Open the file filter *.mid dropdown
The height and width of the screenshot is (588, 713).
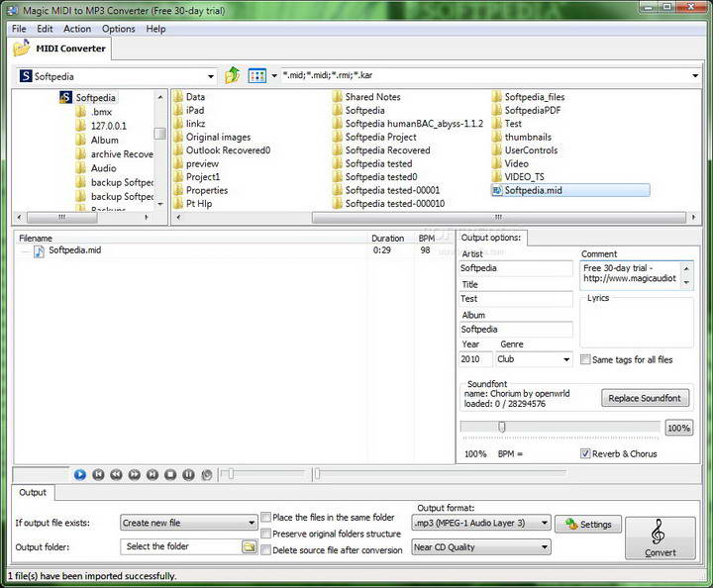[x=695, y=75]
